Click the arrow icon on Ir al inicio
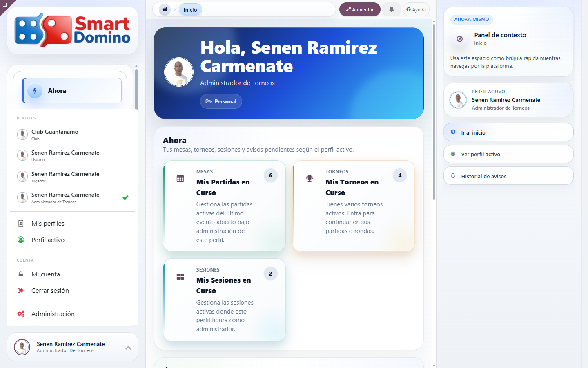Image resolution: width=588 pixels, height=368 pixels. pyautogui.click(x=453, y=132)
